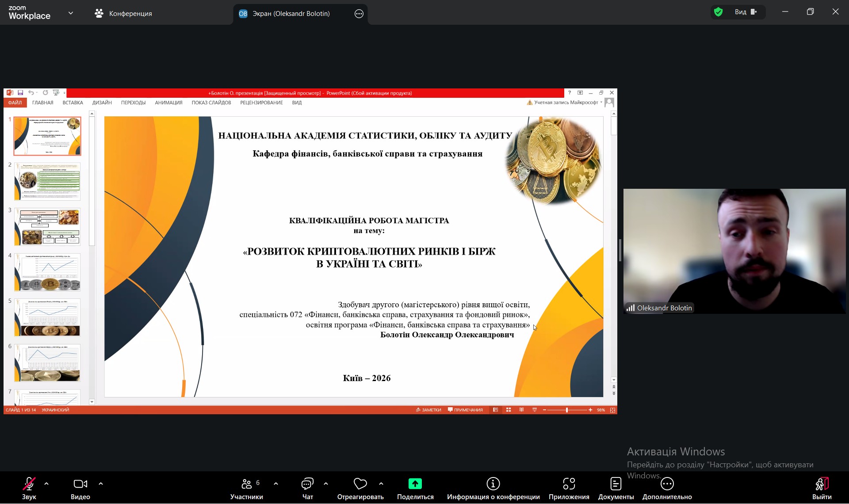
Task: Expand video options arrow beside Видео
Action: [101, 484]
